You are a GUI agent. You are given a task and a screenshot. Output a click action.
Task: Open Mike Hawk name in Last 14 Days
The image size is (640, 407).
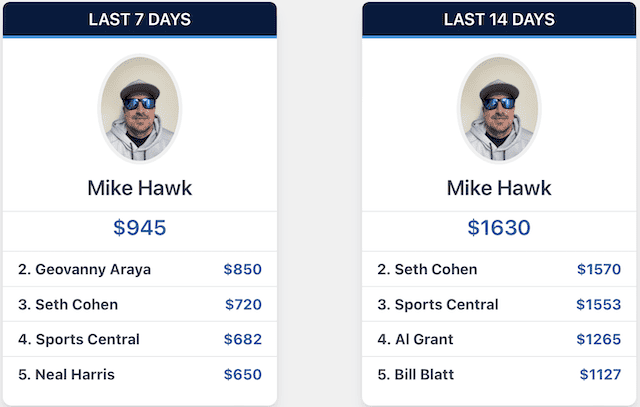click(499, 188)
